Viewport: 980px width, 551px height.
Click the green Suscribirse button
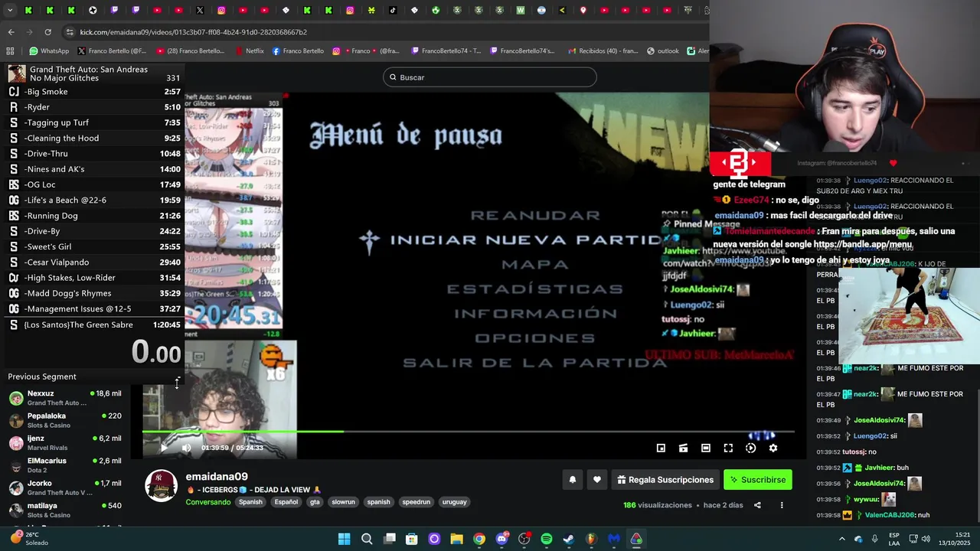(x=757, y=480)
